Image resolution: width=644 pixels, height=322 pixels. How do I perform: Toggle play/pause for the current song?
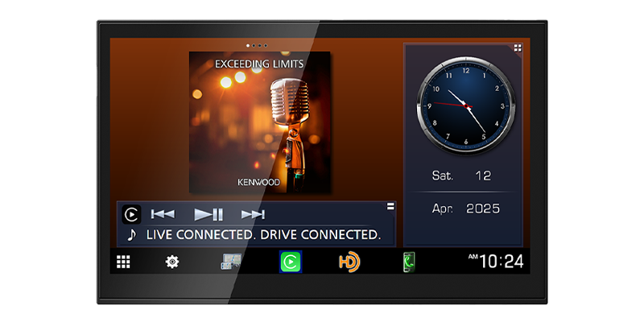[x=208, y=214]
